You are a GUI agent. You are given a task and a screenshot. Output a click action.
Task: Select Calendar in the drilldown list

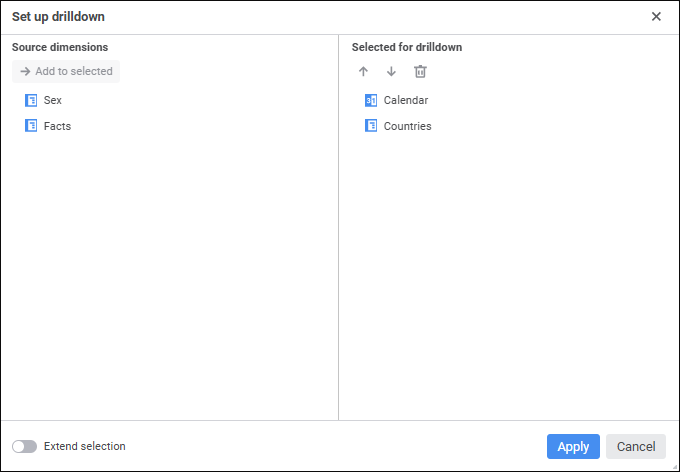tap(406, 100)
